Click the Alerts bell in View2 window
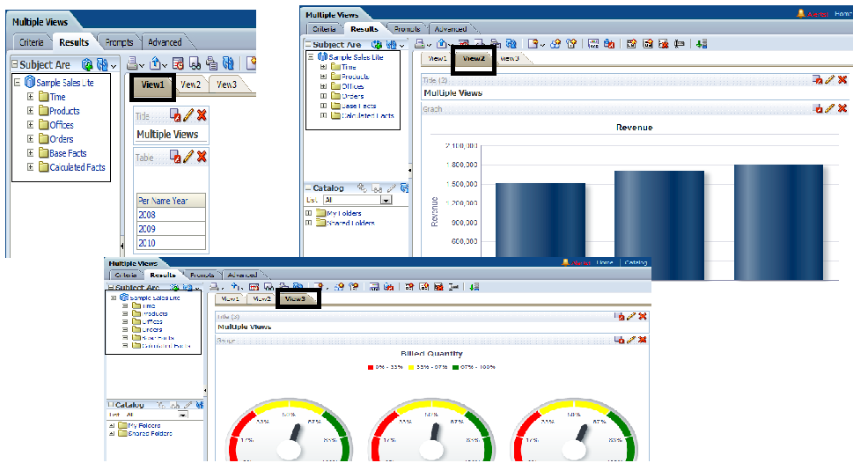868x463 pixels. (x=800, y=13)
